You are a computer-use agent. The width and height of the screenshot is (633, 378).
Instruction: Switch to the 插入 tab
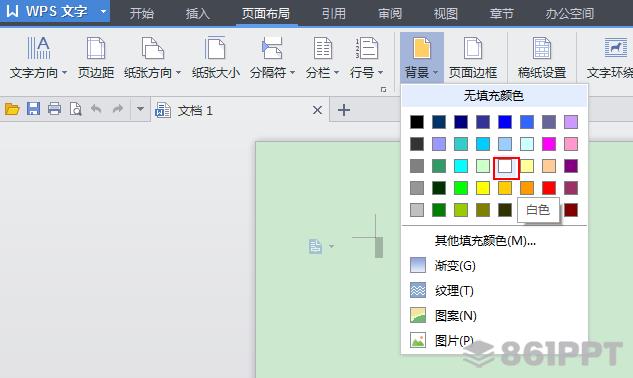pos(197,13)
